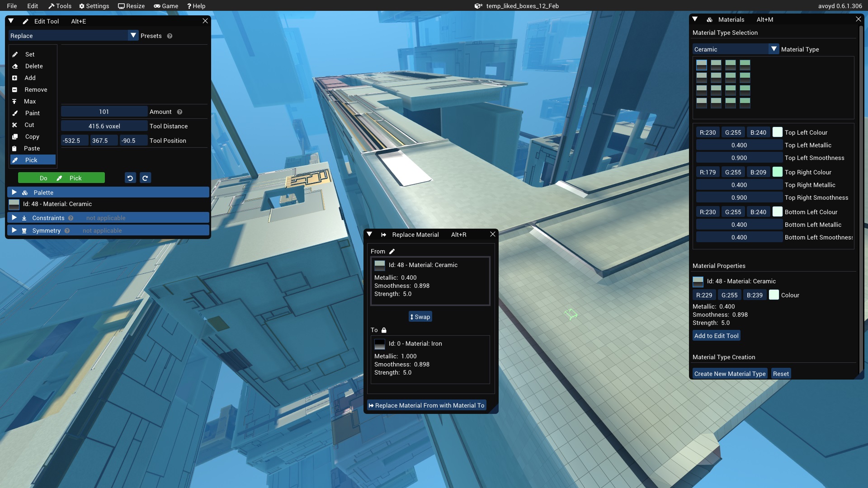Click Replace Material From with Material To

(427, 405)
